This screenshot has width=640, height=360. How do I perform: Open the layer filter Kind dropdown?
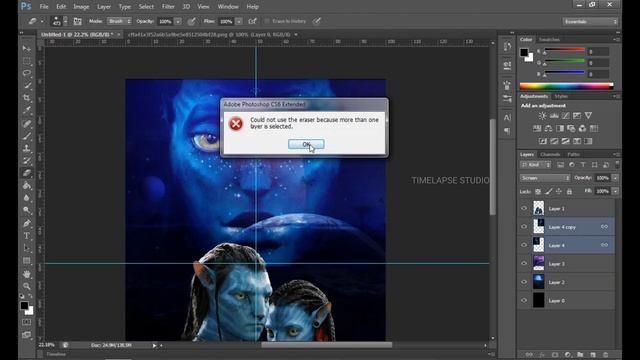[x=536, y=165]
